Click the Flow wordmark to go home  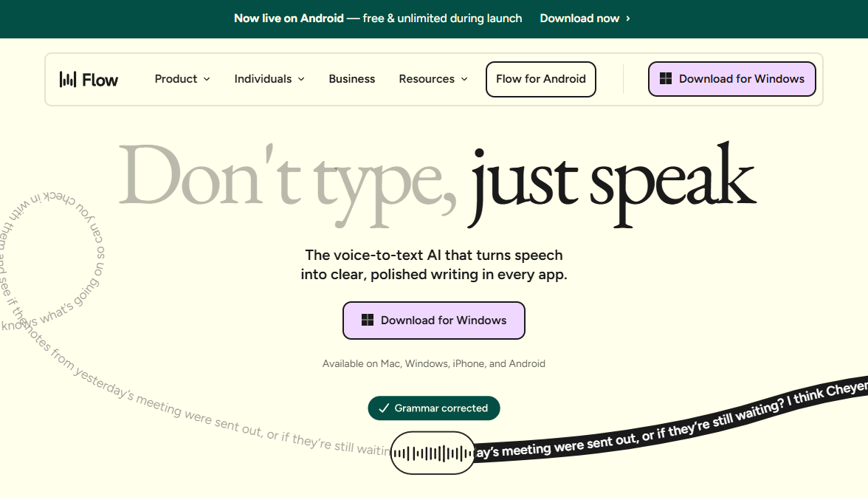[100, 80]
